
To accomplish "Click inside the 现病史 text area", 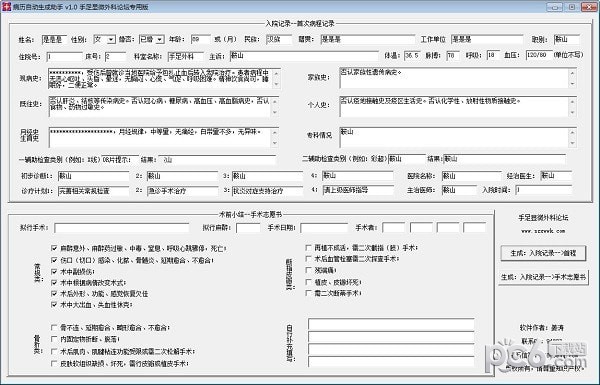I will 160,78.
